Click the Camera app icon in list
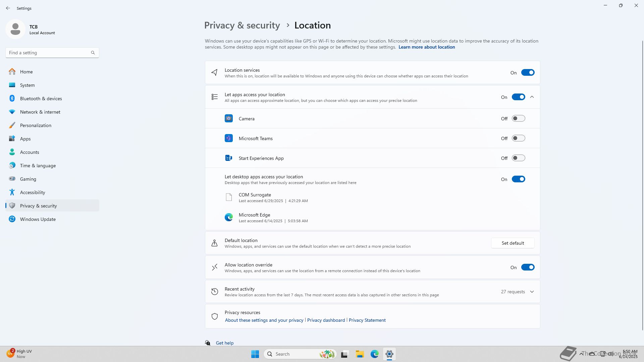The width and height of the screenshot is (644, 362). pyautogui.click(x=229, y=119)
